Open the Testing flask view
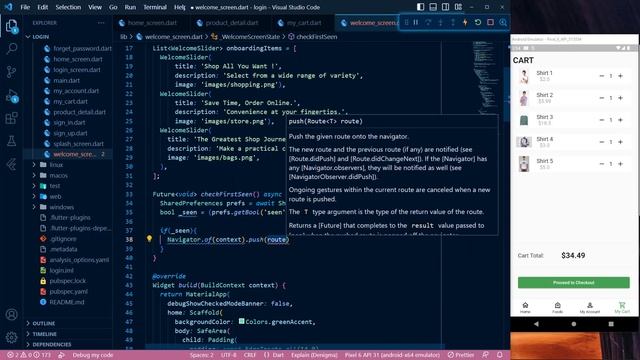This screenshot has height=360, width=640. (11, 141)
